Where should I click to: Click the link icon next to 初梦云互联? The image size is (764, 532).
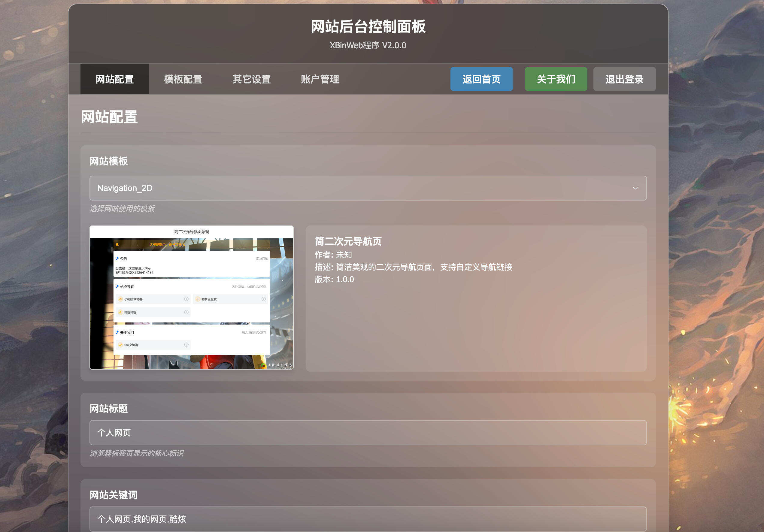point(198,299)
